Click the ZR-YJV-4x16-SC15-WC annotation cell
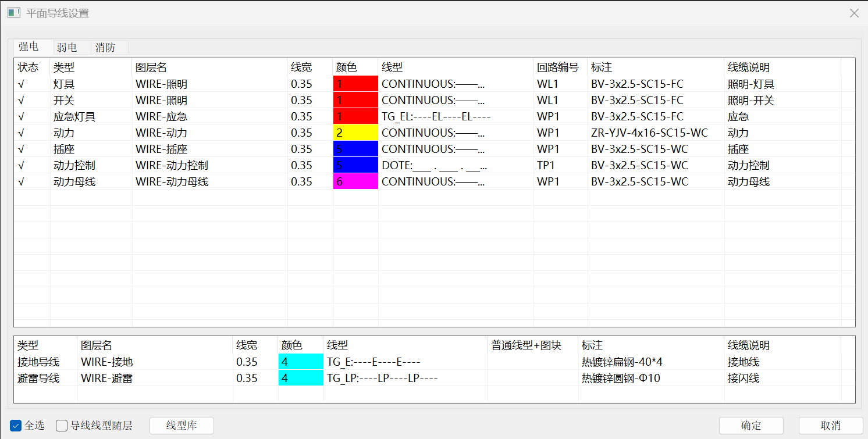 pyautogui.click(x=656, y=133)
